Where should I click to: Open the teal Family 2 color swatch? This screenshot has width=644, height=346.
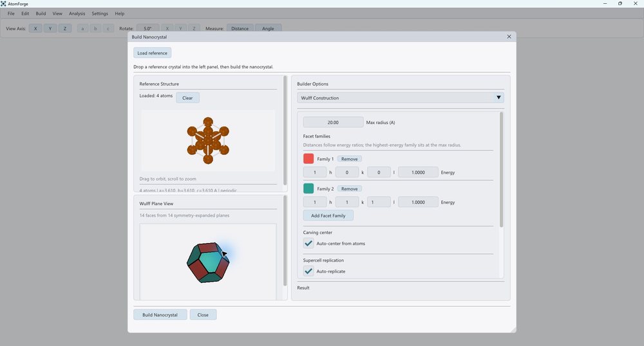(308, 188)
